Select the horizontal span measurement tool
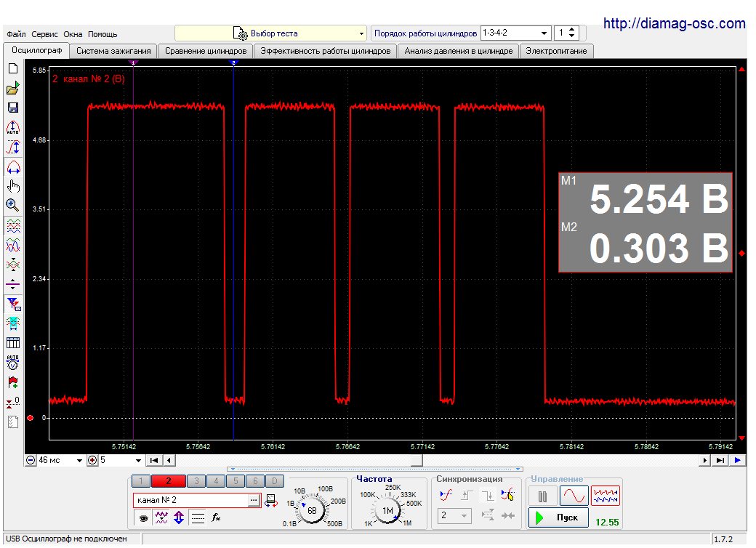The image size is (756, 548). pyautogui.click(x=13, y=167)
